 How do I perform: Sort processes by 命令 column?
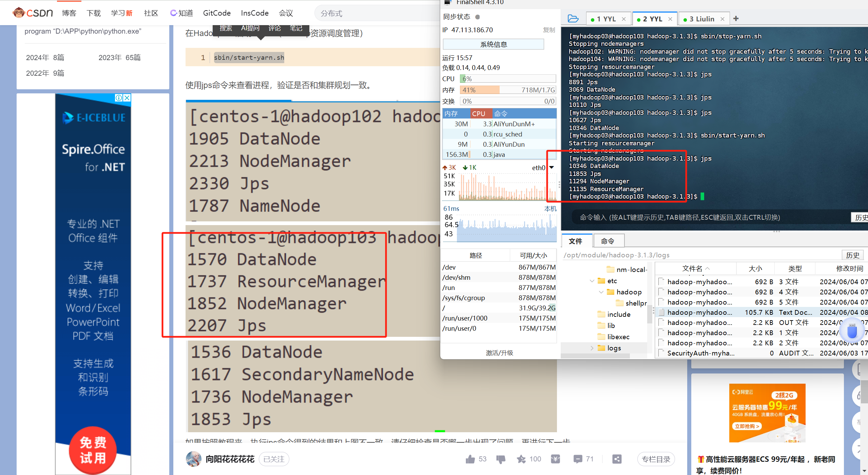coord(524,114)
